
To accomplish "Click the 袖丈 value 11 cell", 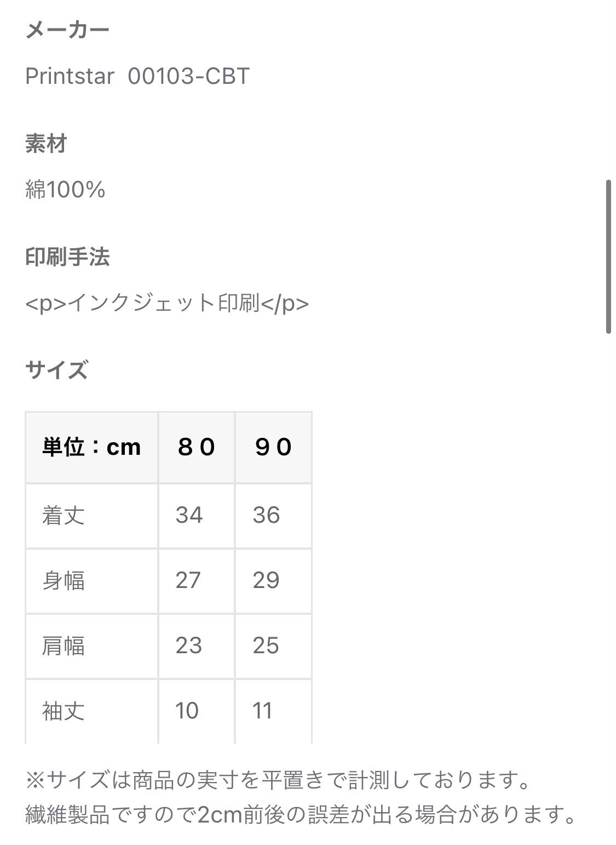I will [273, 711].
